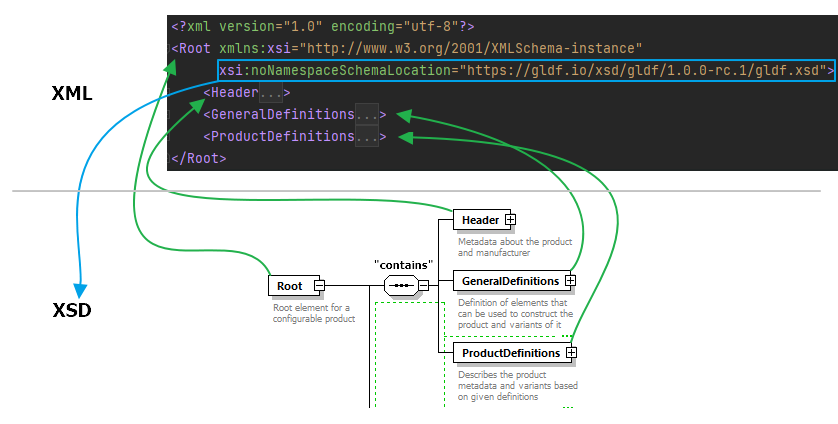The width and height of the screenshot is (838, 424).
Task: Click the "Root element for a configurable product" description
Action: pos(313,313)
